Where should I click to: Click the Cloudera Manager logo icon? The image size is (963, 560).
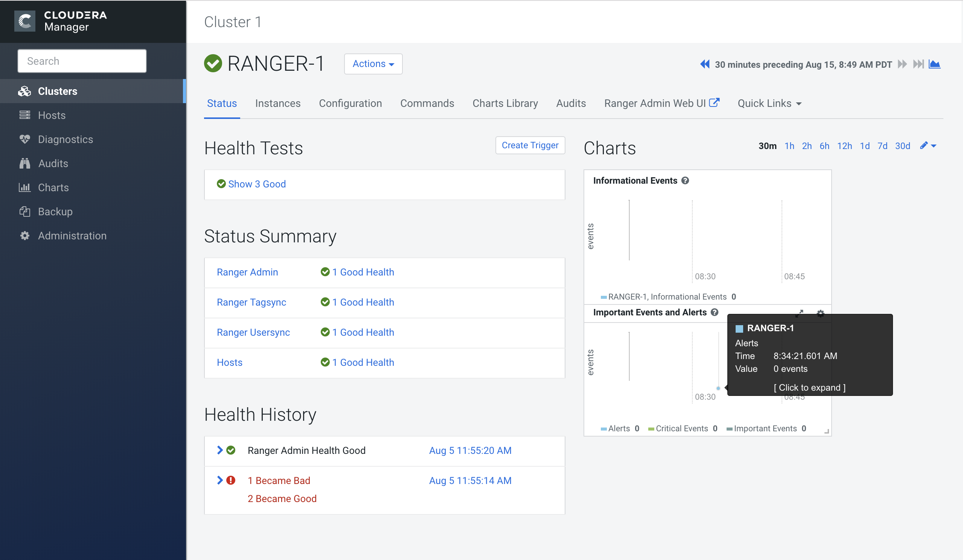click(25, 21)
